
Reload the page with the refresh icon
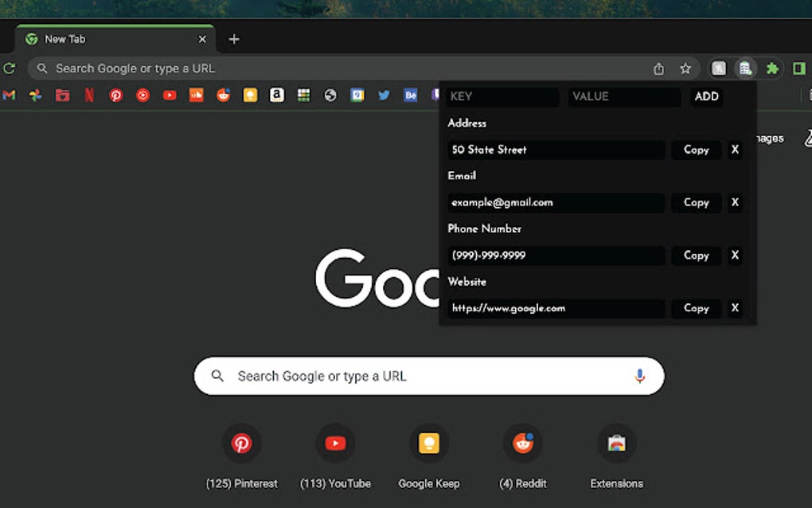(x=10, y=68)
